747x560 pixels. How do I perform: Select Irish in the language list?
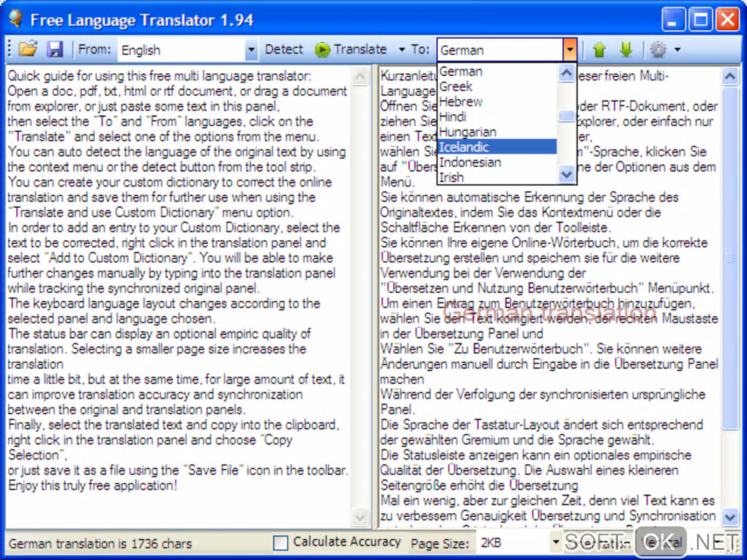click(x=497, y=177)
